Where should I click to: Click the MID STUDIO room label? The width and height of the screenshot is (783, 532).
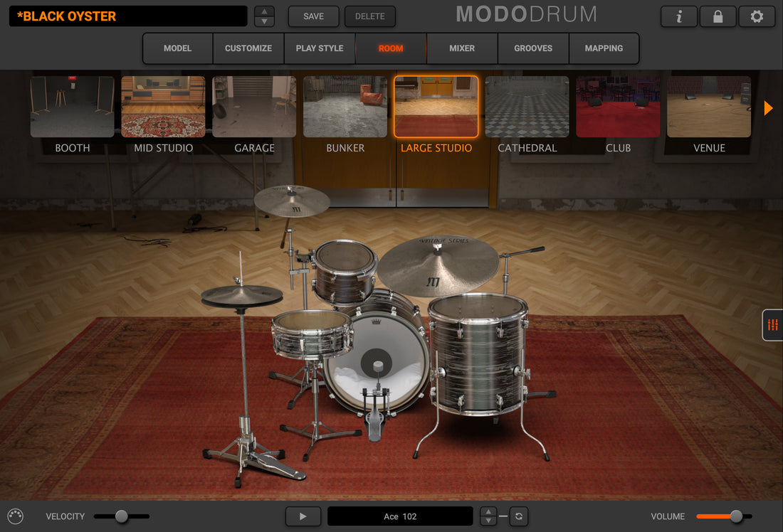point(163,148)
